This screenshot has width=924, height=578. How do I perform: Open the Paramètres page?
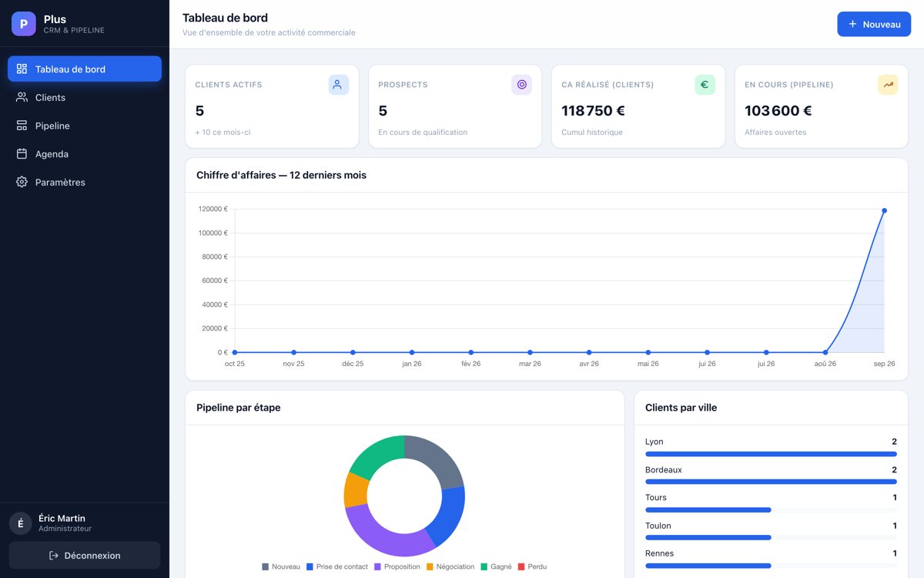pos(85,182)
